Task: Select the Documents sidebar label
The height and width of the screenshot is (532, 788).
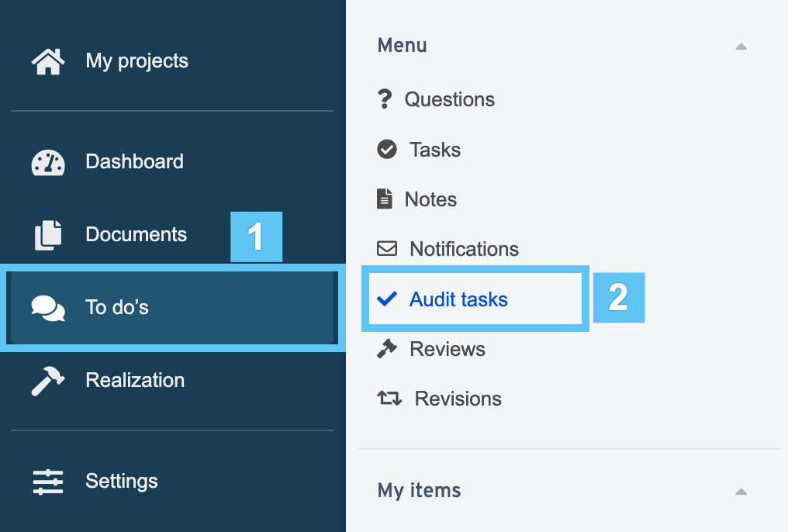Action: click(137, 235)
